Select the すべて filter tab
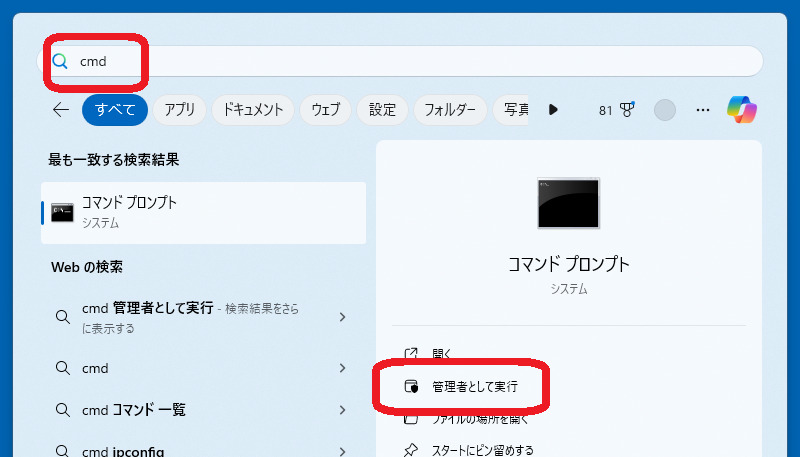The image size is (800, 457). coord(115,110)
